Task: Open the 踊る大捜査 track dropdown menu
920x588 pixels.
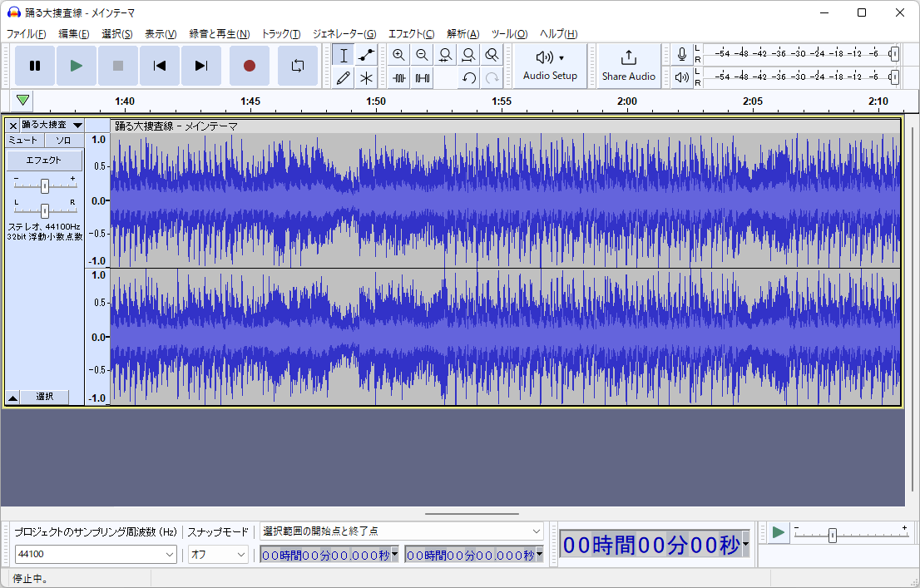Action: 52,125
